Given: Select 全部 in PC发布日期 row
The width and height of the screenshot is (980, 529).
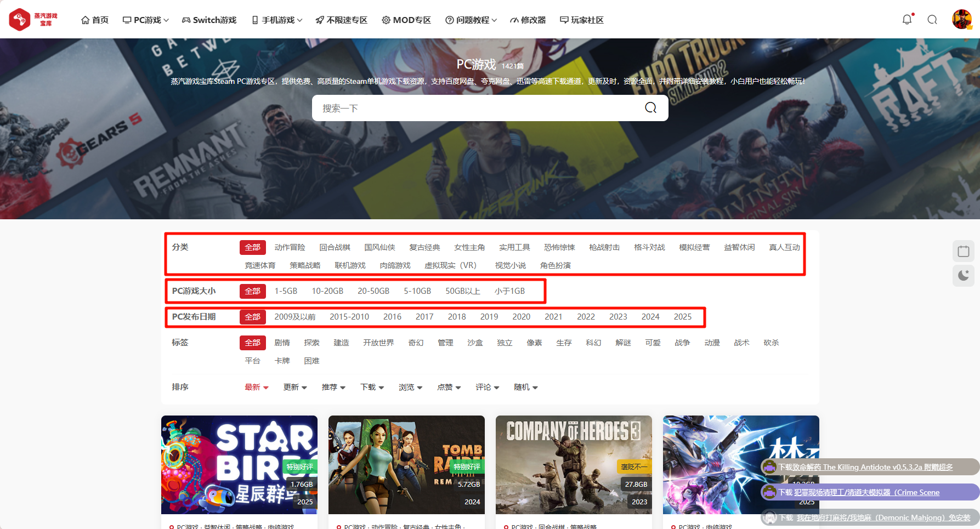Looking at the screenshot, I should [253, 317].
